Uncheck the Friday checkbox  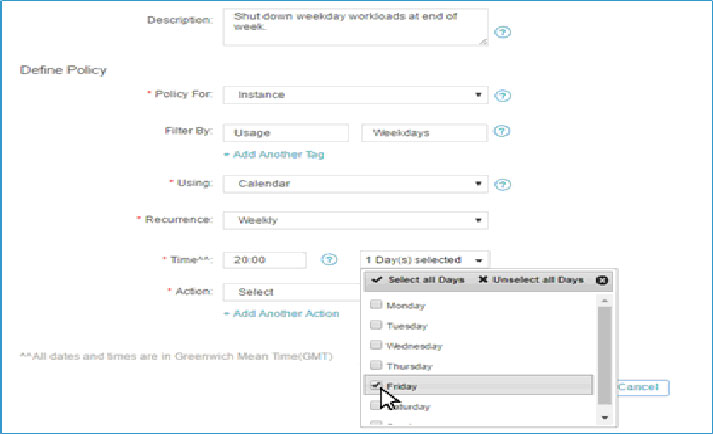[x=376, y=385]
